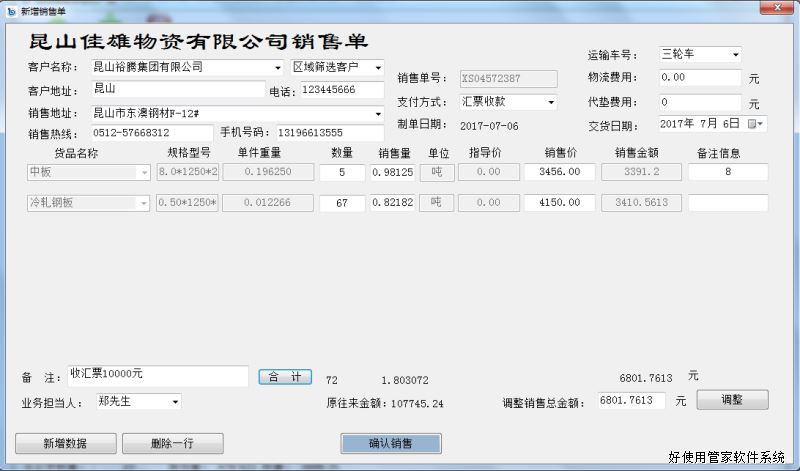Image resolution: width=800 pixels, height=471 pixels.
Task: Click the 合计 button
Action: tap(286, 377)
